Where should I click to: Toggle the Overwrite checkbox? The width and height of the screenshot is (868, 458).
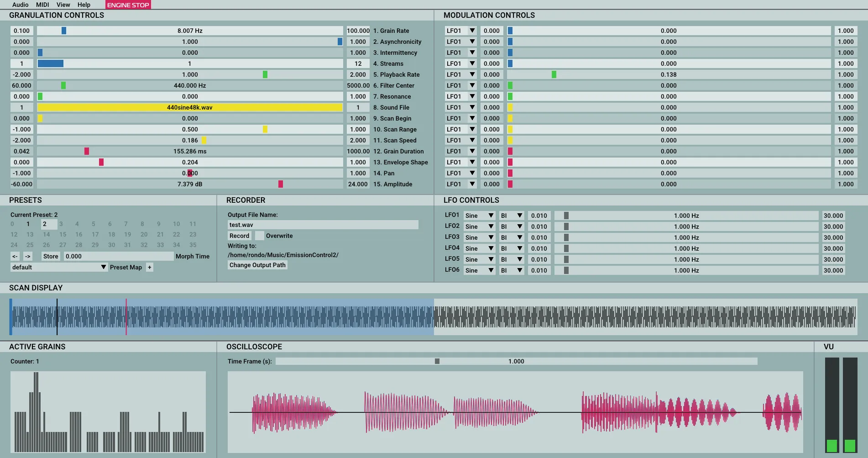(259, 236)
